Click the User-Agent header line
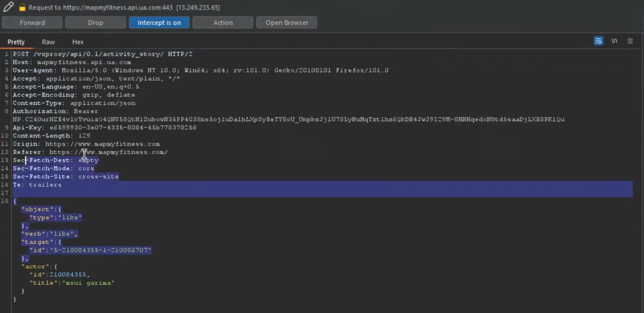 [x=200, y=70]
